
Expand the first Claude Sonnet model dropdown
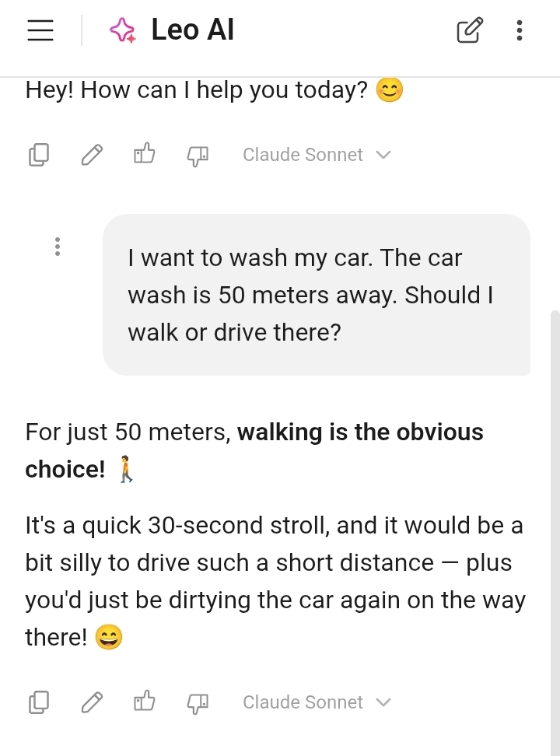315,155
